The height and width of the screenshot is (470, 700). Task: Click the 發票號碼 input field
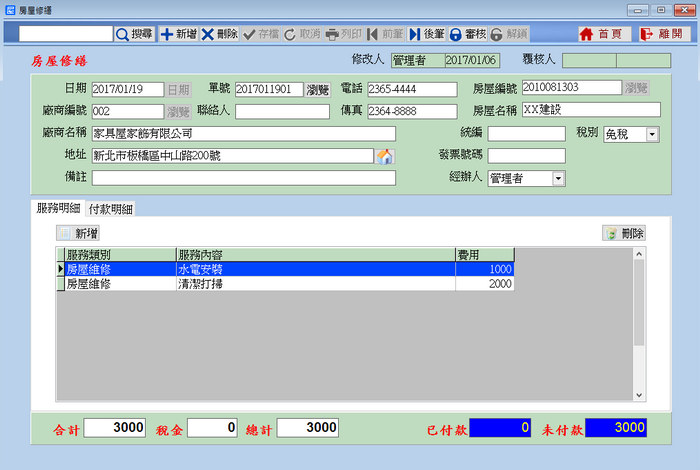tap(526, 156)
